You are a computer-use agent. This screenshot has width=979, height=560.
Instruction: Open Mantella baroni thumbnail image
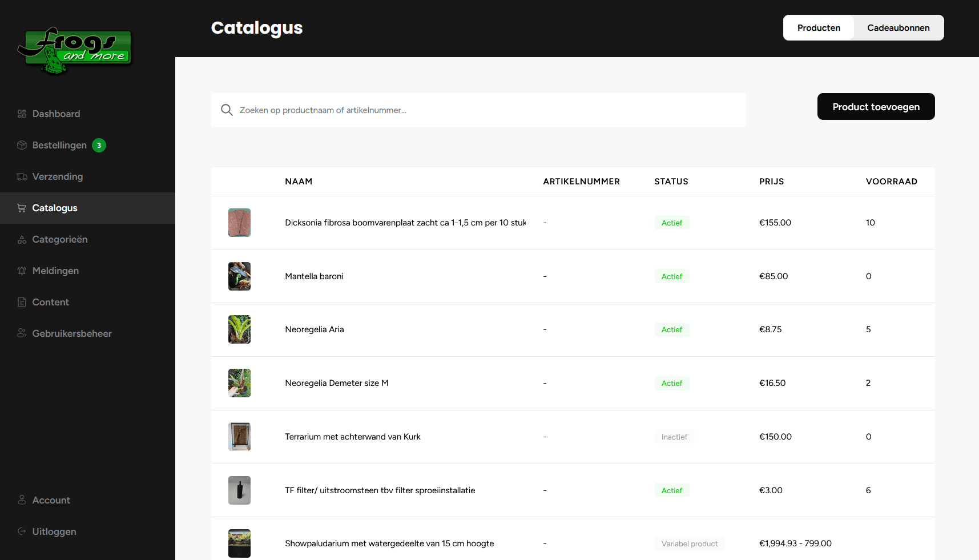(239, 276)
